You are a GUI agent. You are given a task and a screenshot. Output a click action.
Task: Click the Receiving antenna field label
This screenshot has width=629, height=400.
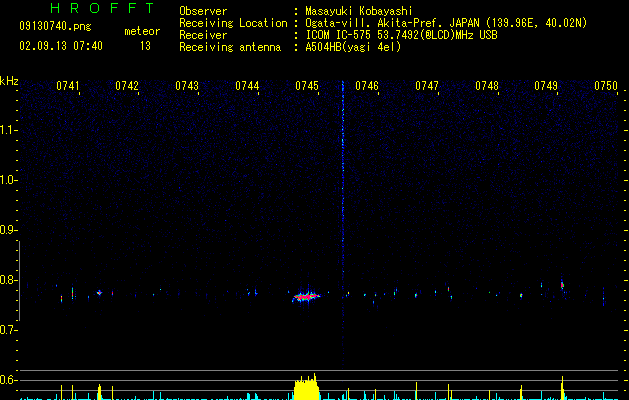point(230,47)
